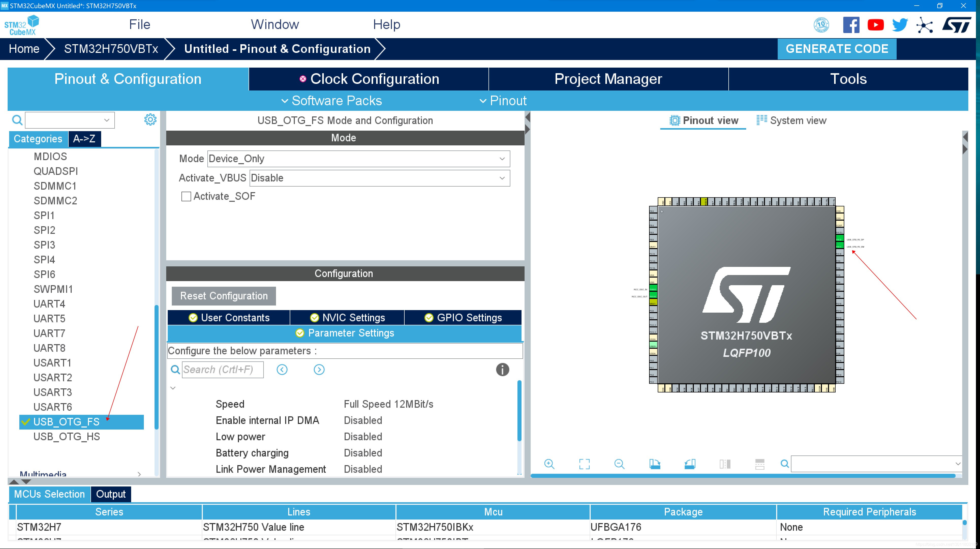Open the peripheral search combo box
980x549 pixels.
[70, 120]
